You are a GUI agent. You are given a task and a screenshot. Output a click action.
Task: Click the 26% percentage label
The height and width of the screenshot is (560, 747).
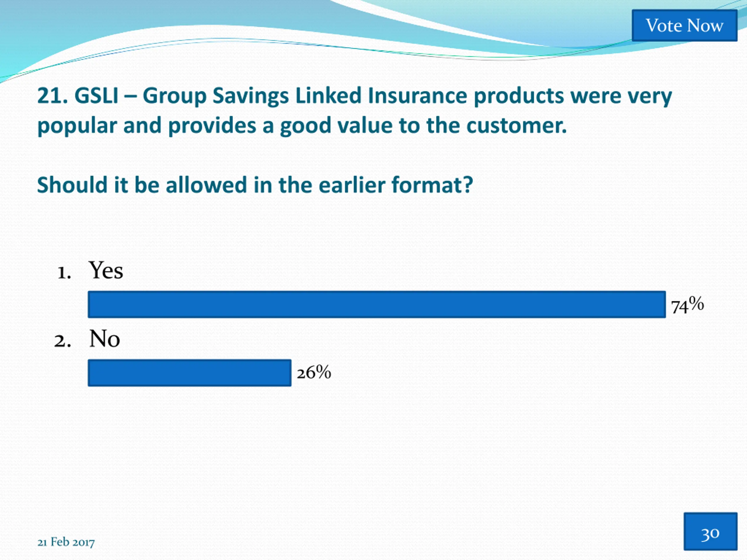click(x=314, y=372)
